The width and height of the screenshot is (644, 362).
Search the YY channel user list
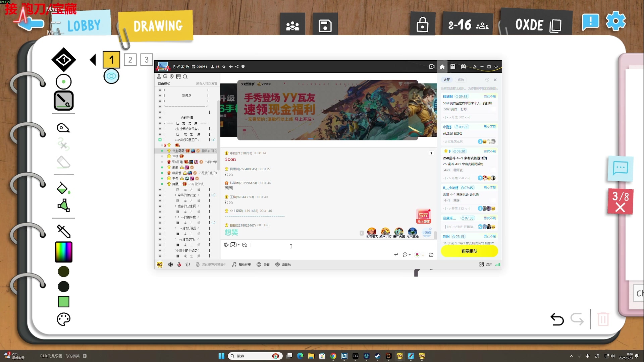[185, 77]
